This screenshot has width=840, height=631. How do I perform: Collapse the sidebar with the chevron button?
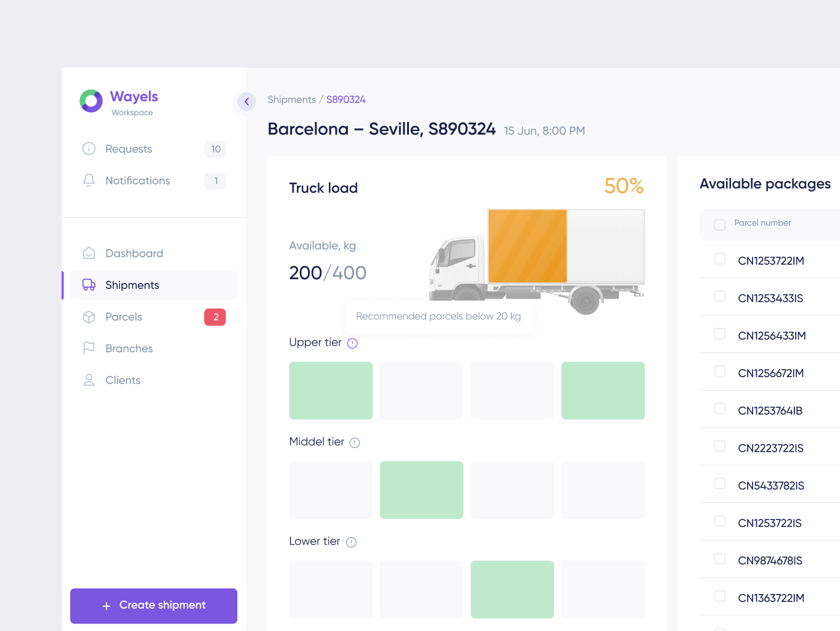click(x=246, y=102)
